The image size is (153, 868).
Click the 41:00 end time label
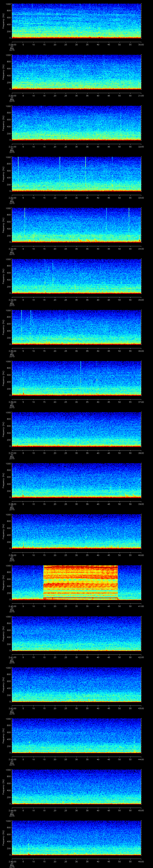pos(141,606)
